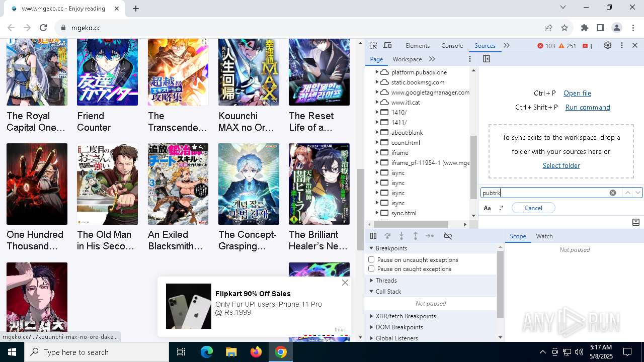Viewport: 644px width, 362px height.
Task: Bookmark this page star icon
Action: click(565, 28)
